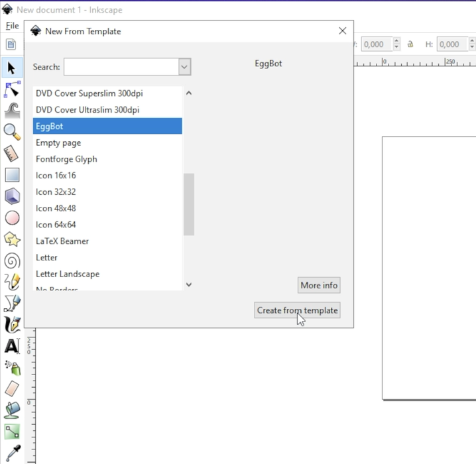Select the Fontforge Glyph template
Viewport: 476px width, 464px height.
coord(107,159)
